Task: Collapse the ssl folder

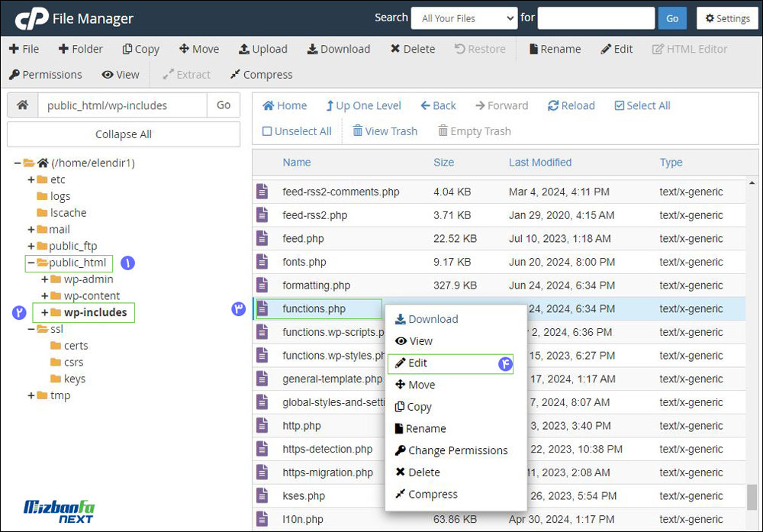Action: (x=31, y=329)
